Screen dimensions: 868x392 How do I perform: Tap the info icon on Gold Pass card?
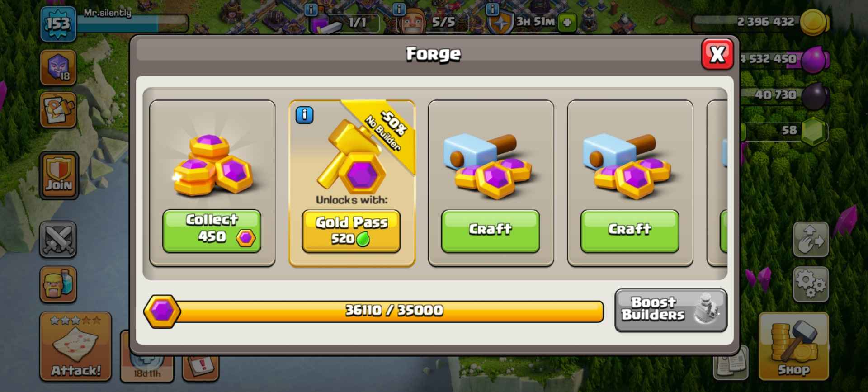click(x=304, y=115)
